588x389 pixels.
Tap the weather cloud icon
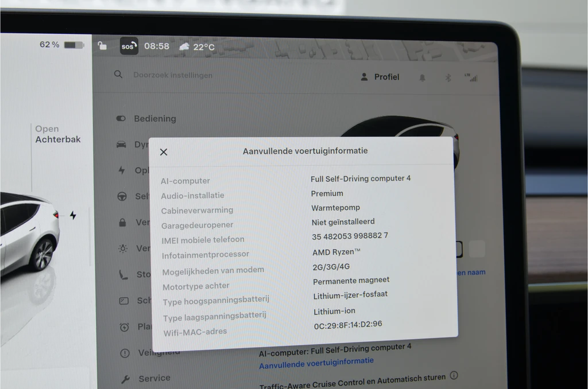point(184,46)
